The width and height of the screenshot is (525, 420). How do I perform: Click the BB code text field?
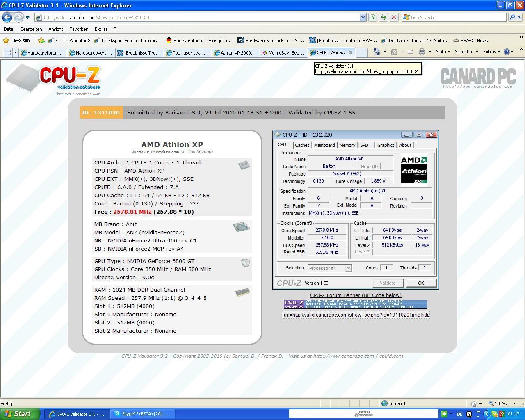point(356,315)
